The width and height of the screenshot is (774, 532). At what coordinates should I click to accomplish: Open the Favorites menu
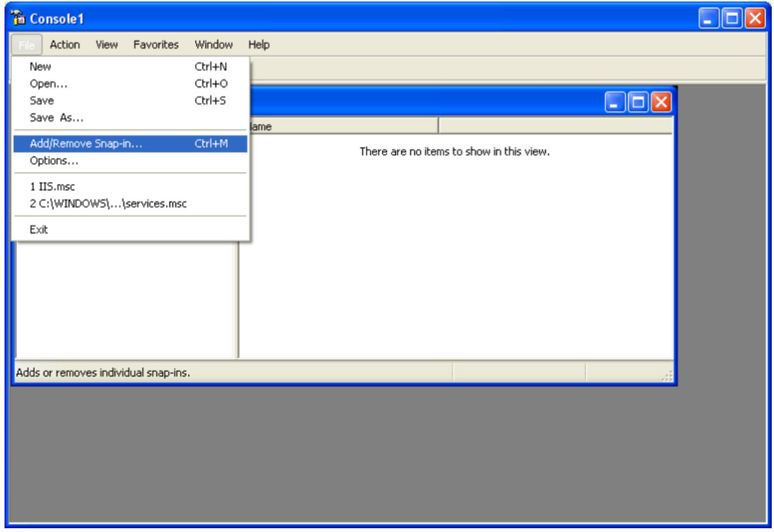(156, 45)
